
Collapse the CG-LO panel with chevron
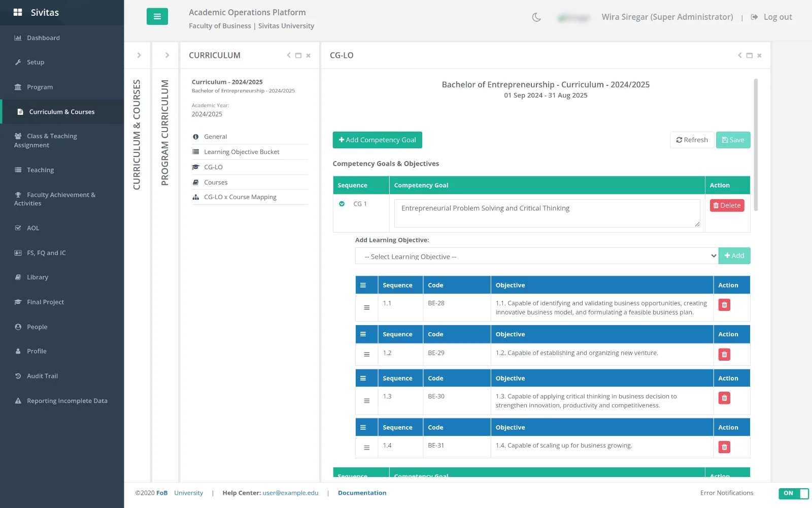tap(739, 55)
